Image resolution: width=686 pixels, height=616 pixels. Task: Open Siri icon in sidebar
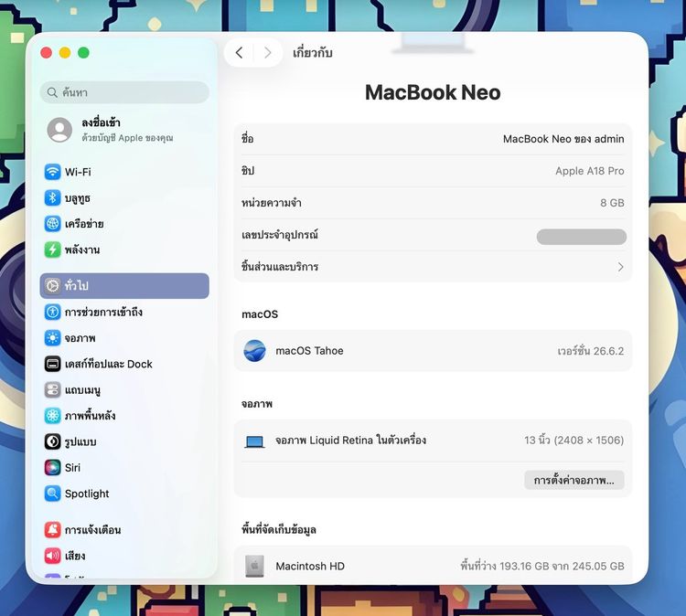click(52, 467)
